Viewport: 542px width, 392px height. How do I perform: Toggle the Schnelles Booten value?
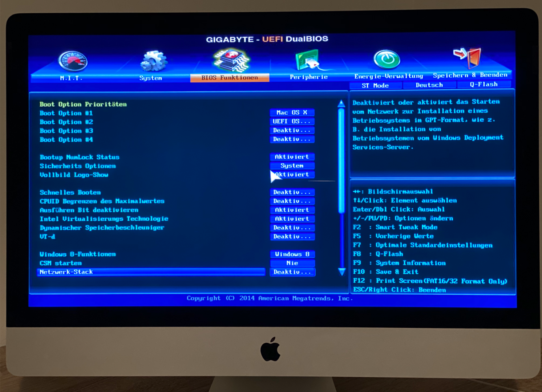click(x=292, y=192)
